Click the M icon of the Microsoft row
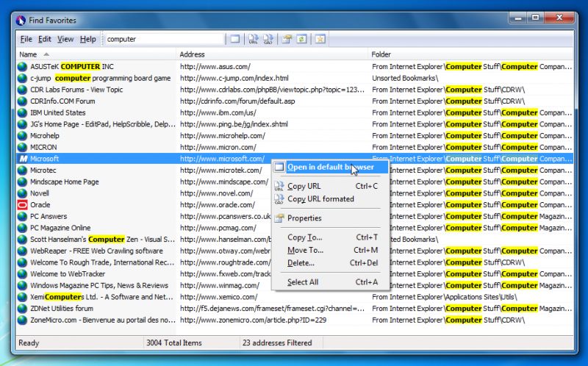588x366 pixels. pyautogui.click(x=23, y=159)
